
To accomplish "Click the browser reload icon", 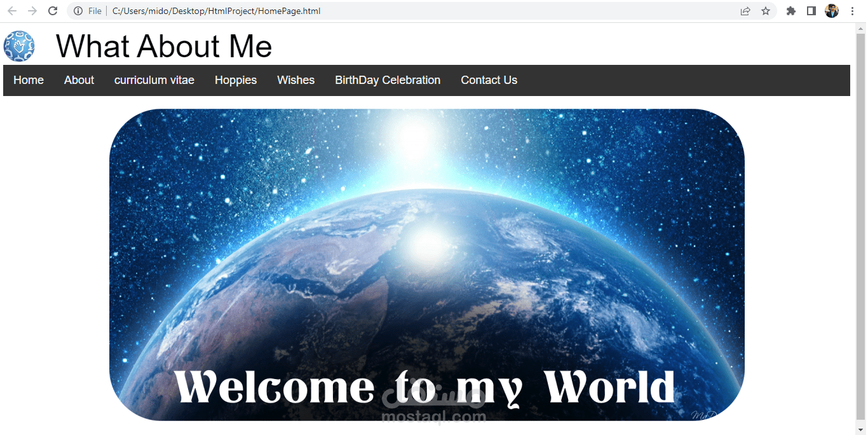I will coord(52,11).
